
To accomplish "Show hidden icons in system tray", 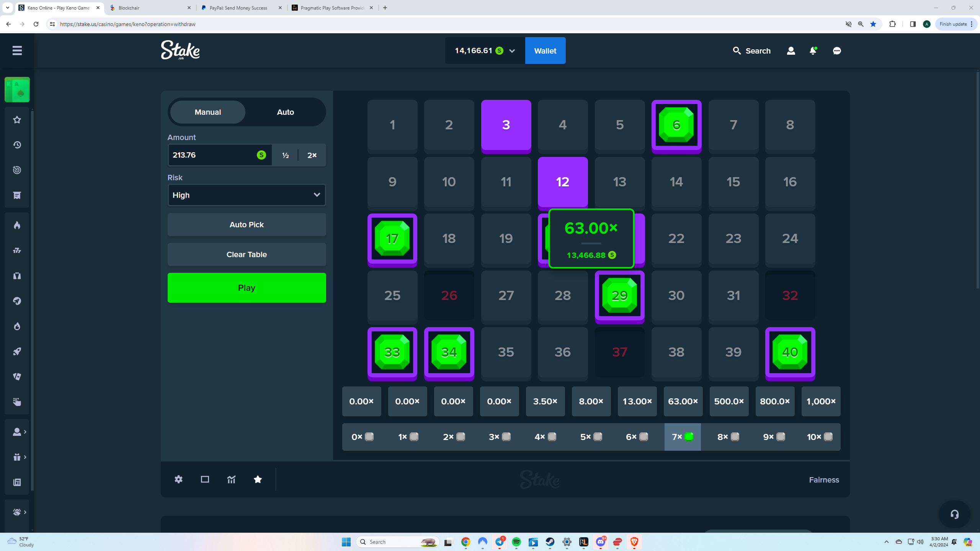I will coord(887,542).
